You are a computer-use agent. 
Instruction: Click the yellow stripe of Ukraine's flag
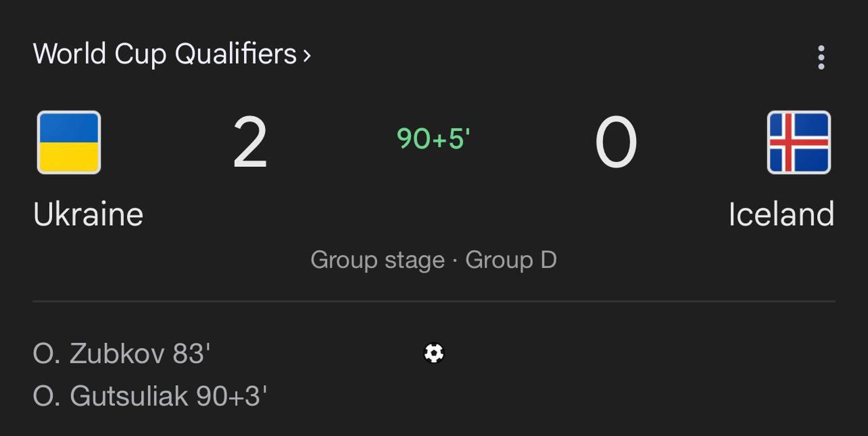(68, 157)
